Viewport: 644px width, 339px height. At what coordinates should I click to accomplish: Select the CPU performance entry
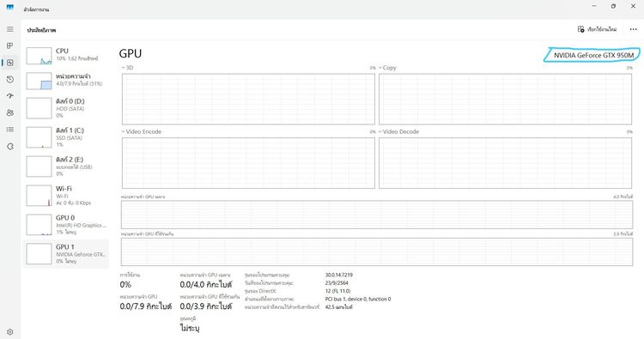(66, 55)
